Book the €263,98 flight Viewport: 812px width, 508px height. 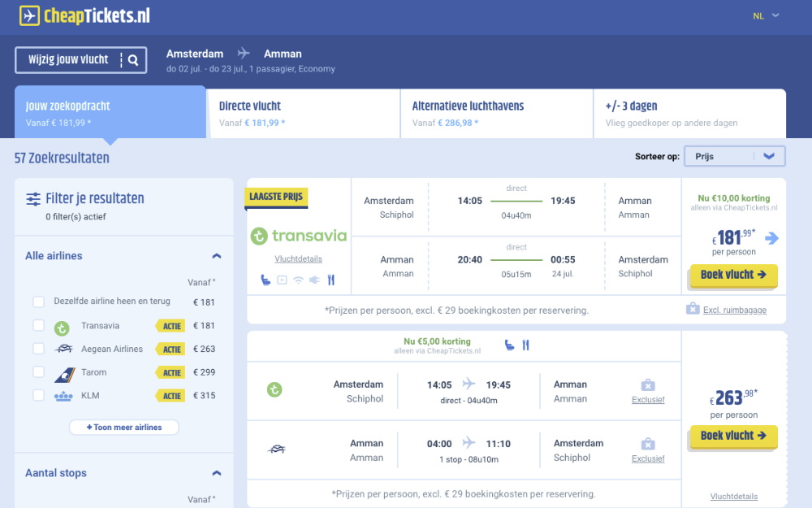pos(733,436)
